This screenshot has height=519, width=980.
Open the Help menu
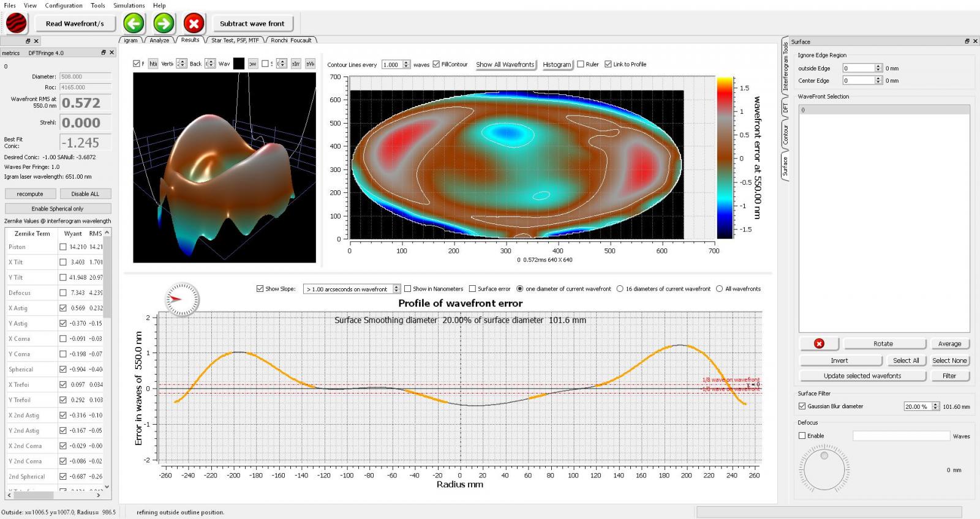click(159, 6)
